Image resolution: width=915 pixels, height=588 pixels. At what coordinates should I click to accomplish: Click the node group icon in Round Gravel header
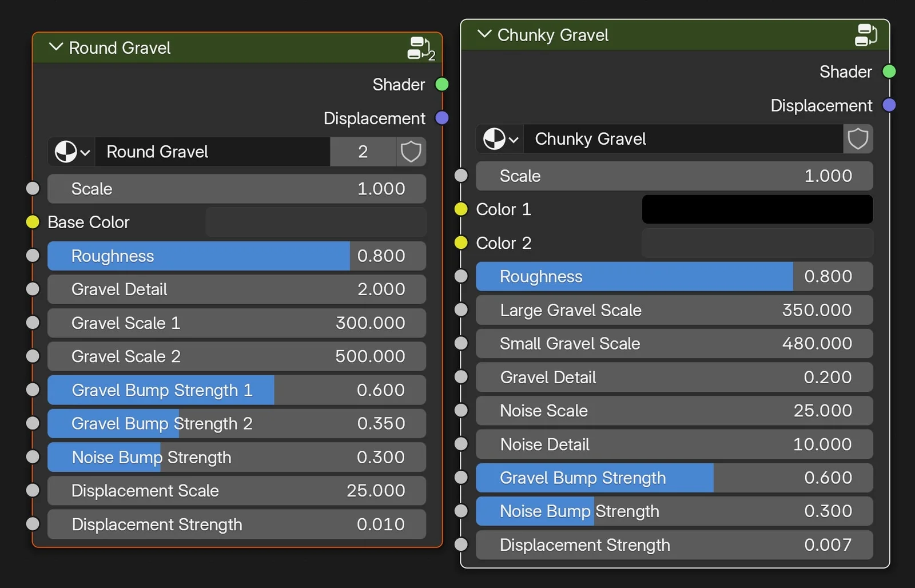[x=418, y=48]
